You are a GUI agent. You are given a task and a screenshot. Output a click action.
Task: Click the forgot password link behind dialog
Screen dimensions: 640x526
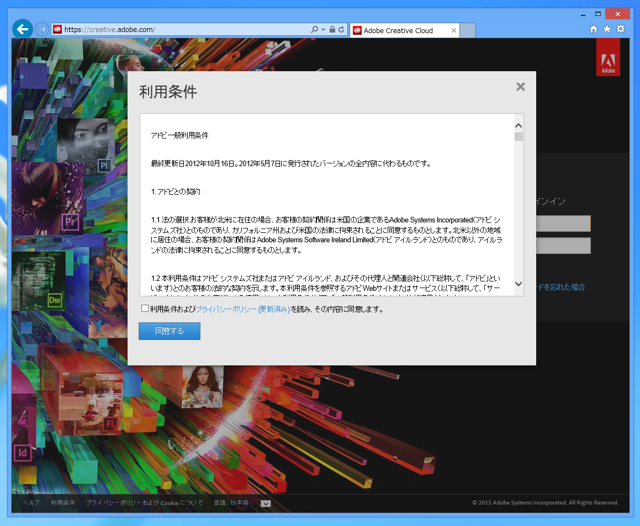click(561, 287)
